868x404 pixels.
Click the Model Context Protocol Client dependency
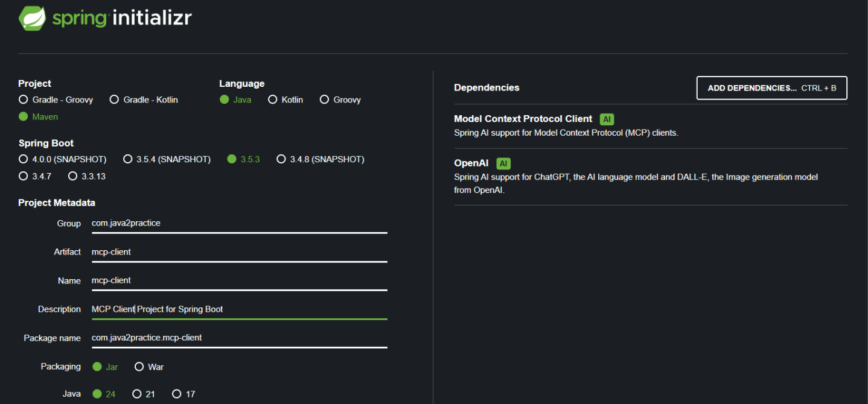coord(523,119)
